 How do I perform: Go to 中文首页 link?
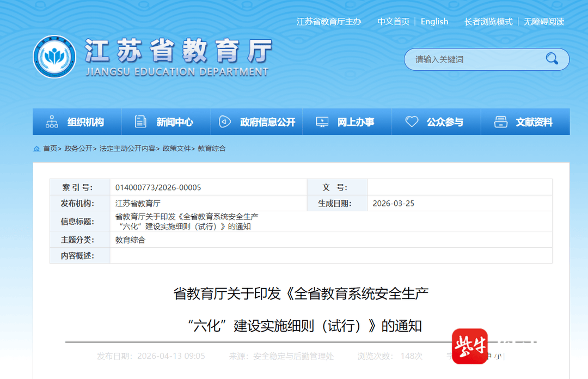393,22
